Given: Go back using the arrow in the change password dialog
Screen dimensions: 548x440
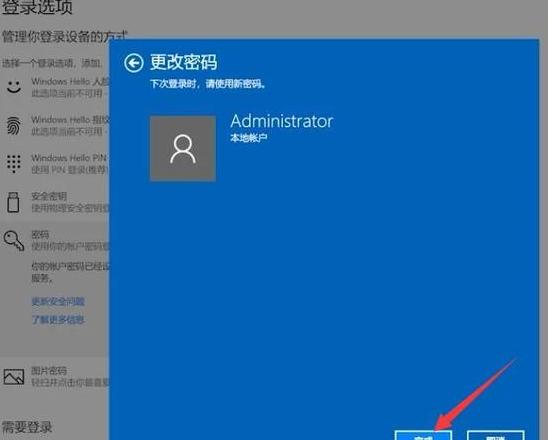Looking at the screenshot, I should (134, 63).
